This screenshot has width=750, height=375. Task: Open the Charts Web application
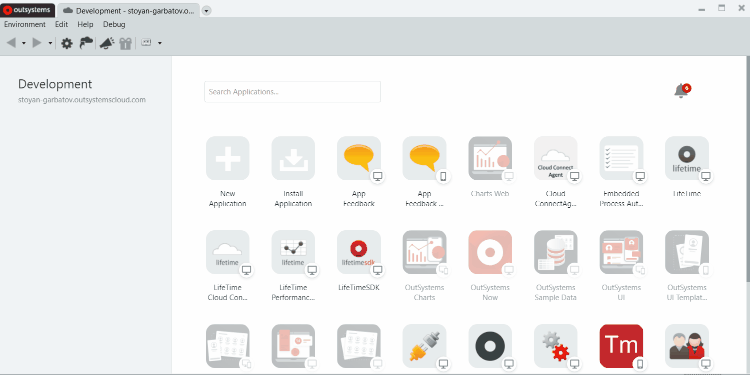pyautogui.click(x=490, y=158)
